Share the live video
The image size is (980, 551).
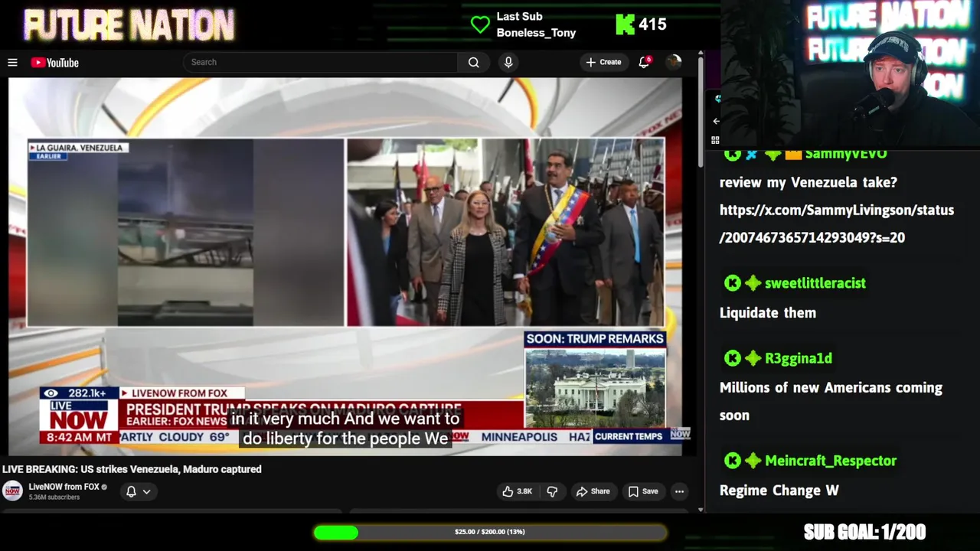[x=593, y=491]
